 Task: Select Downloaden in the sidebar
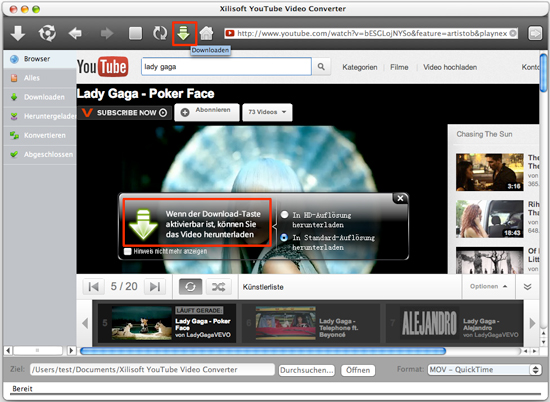click(40, 97)
